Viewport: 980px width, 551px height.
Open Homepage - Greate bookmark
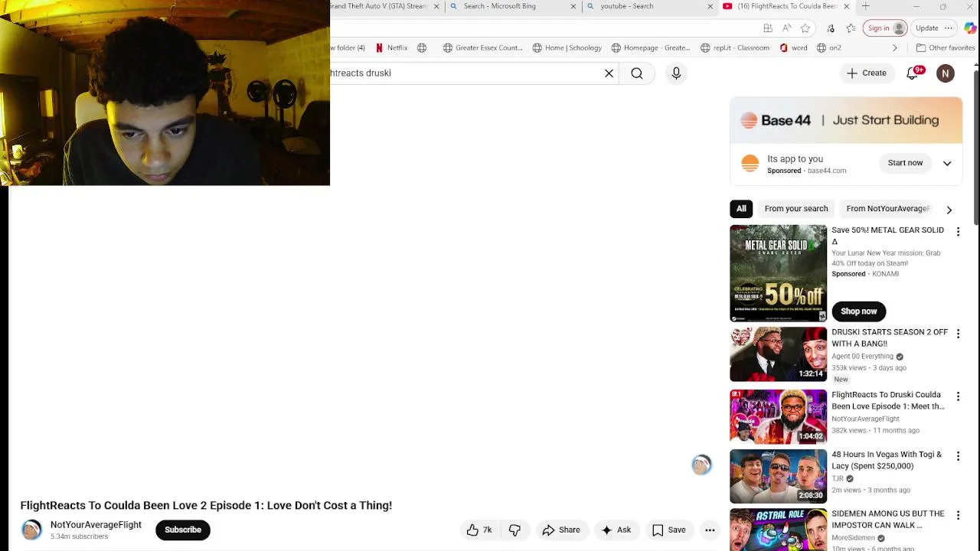click(x=650, y=47)
